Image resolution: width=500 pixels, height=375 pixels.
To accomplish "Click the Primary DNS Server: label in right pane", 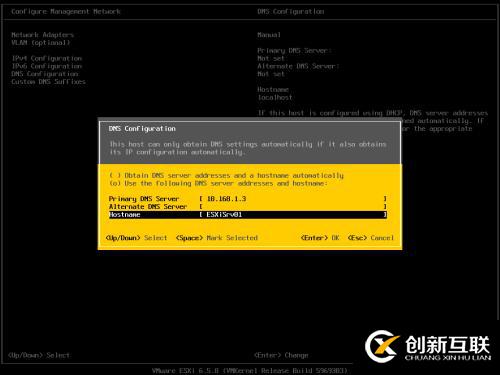I will (294, 50).
